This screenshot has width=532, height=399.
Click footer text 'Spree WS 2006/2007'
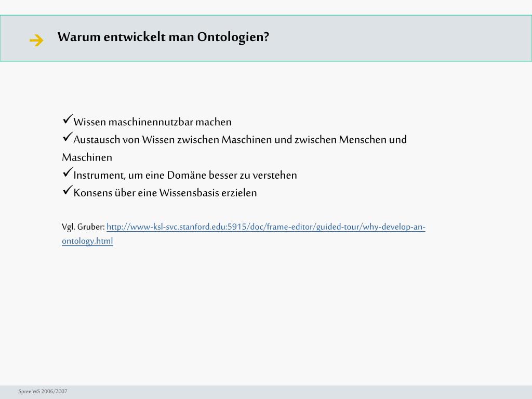[x=43, y=391]
